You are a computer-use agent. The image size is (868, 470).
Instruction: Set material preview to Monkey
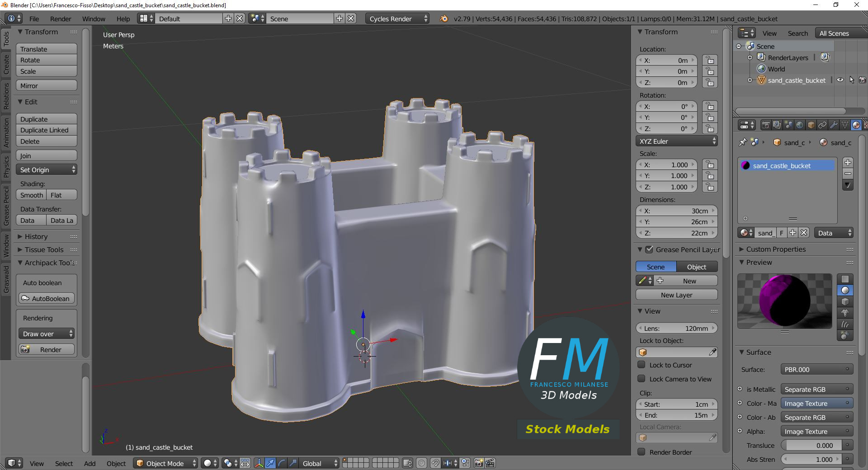[x=845, y=313]
